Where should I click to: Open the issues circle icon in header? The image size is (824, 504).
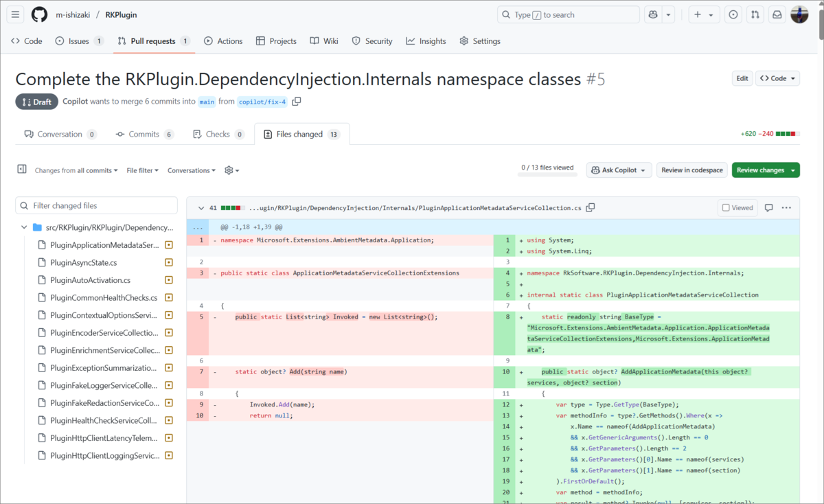(733, 14)
